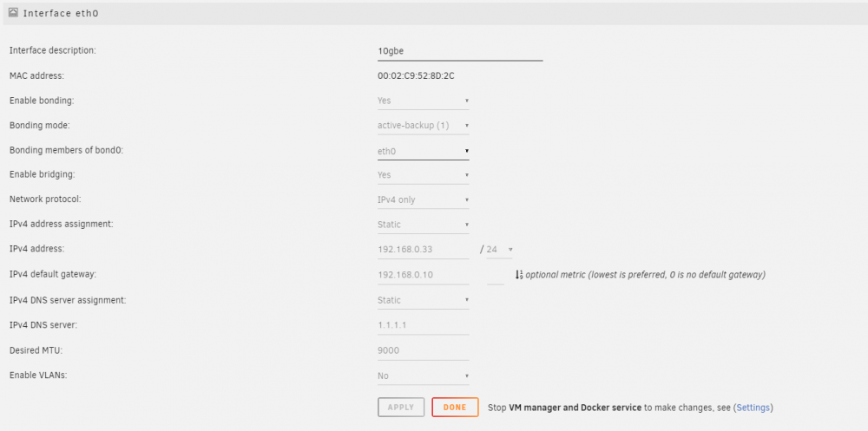
Task: Click the 'IPv4 DNS server:' label
Action: click(x=43, y=325)
